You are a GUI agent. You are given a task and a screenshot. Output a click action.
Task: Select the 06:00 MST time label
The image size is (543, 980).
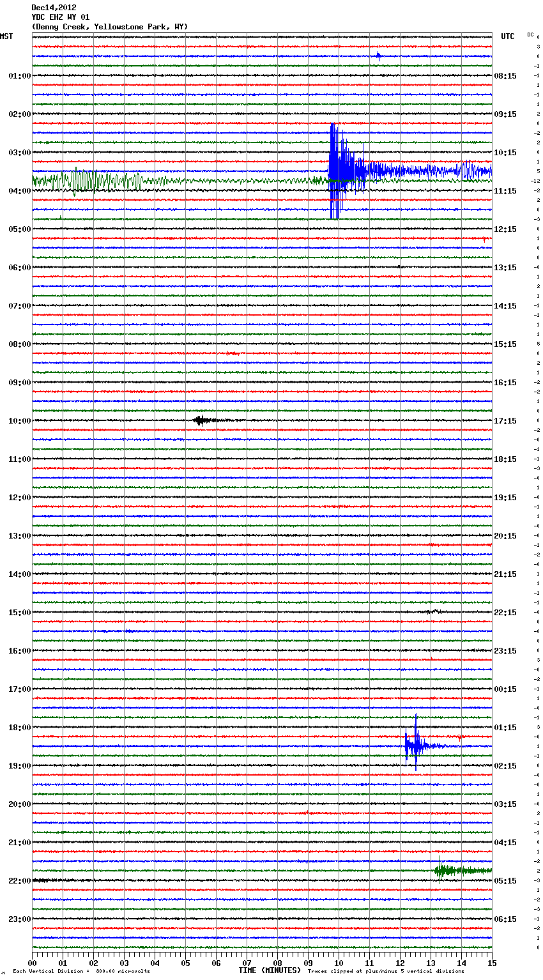tap(20, 268)
